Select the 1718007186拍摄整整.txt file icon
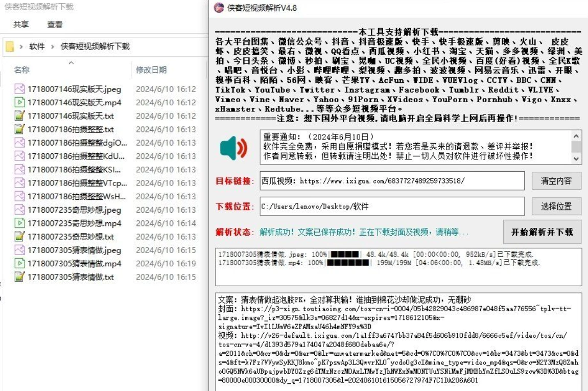Screen dimensions: 588x391 pos(19,129)
